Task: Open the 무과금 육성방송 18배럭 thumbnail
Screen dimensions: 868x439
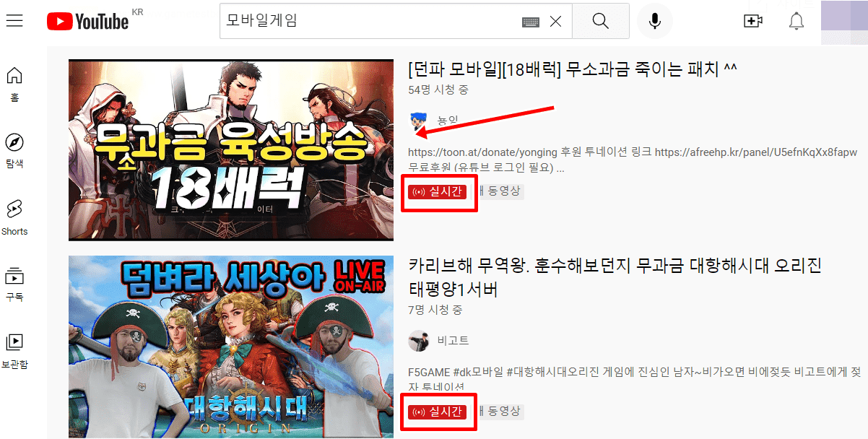Action: (x=231, y=150)
